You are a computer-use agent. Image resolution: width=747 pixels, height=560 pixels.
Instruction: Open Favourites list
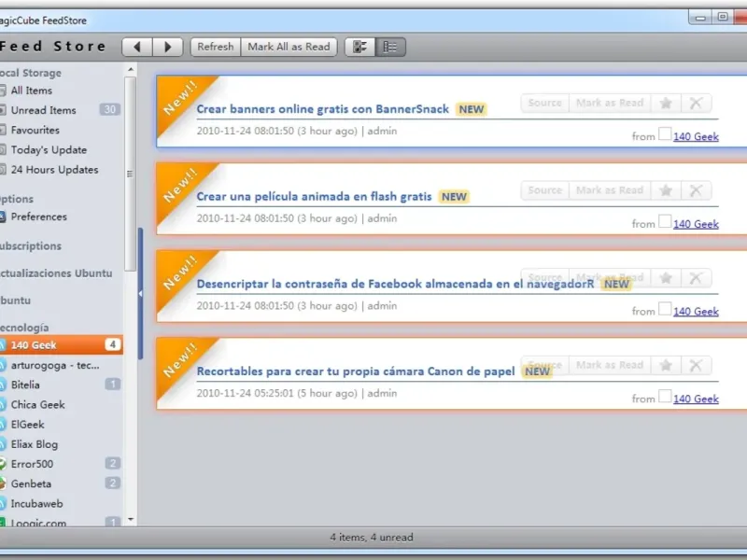pos(35,130)
